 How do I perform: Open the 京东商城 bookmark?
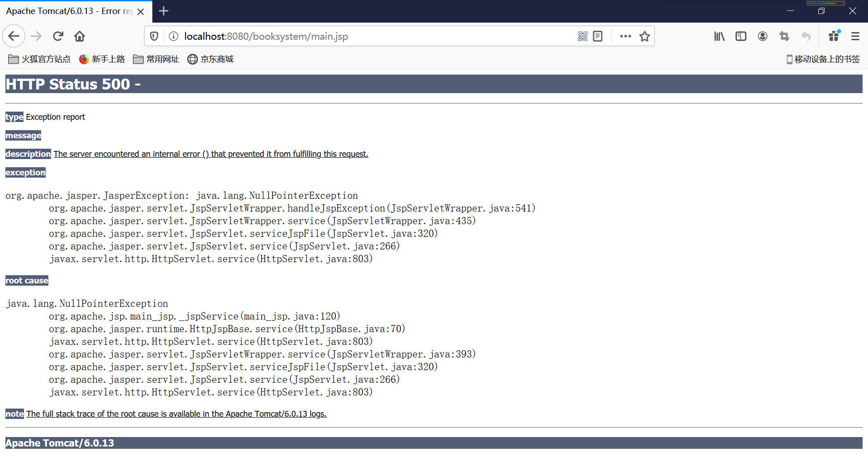point(211,59)
